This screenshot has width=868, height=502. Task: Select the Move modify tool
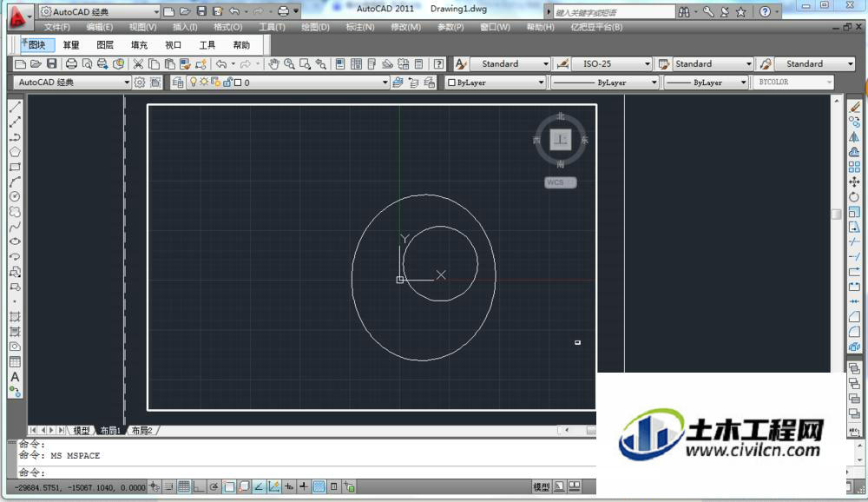coord(854,182)
